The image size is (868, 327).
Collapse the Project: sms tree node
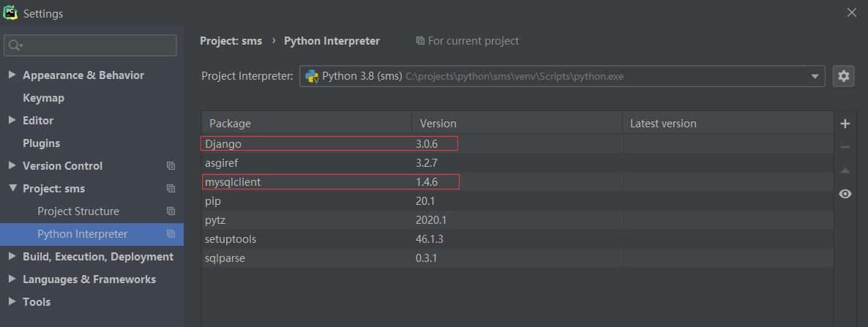[x=12, y=189]
